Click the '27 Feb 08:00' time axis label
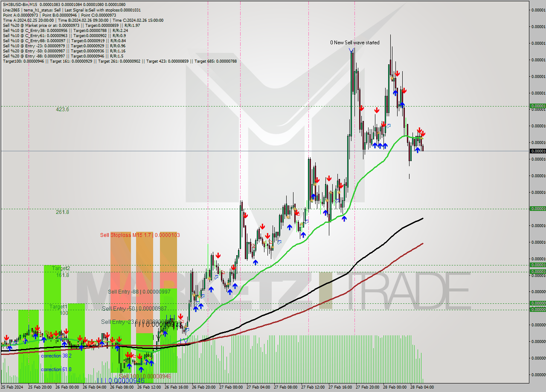This screenshot has width=546, height=392. (285, 387)
